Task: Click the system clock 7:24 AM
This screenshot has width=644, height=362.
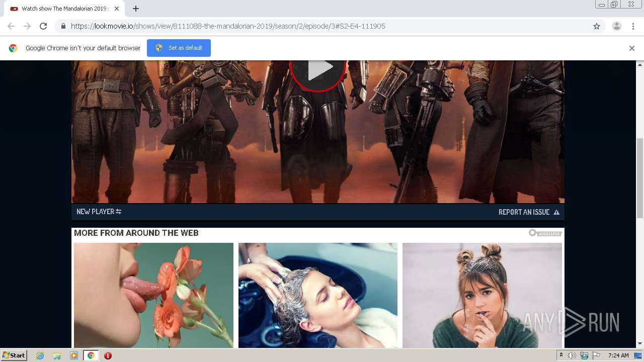Action: point(618,355)
